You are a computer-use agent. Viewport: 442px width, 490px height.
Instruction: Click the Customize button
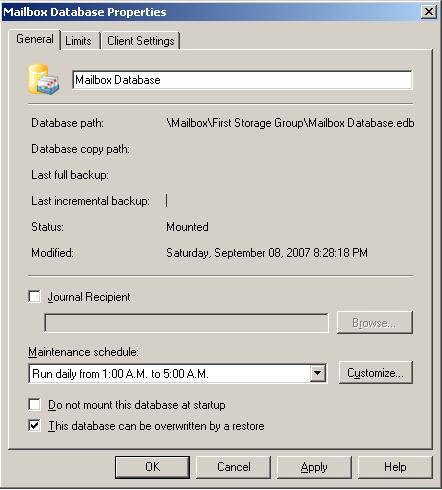[376, 373]
